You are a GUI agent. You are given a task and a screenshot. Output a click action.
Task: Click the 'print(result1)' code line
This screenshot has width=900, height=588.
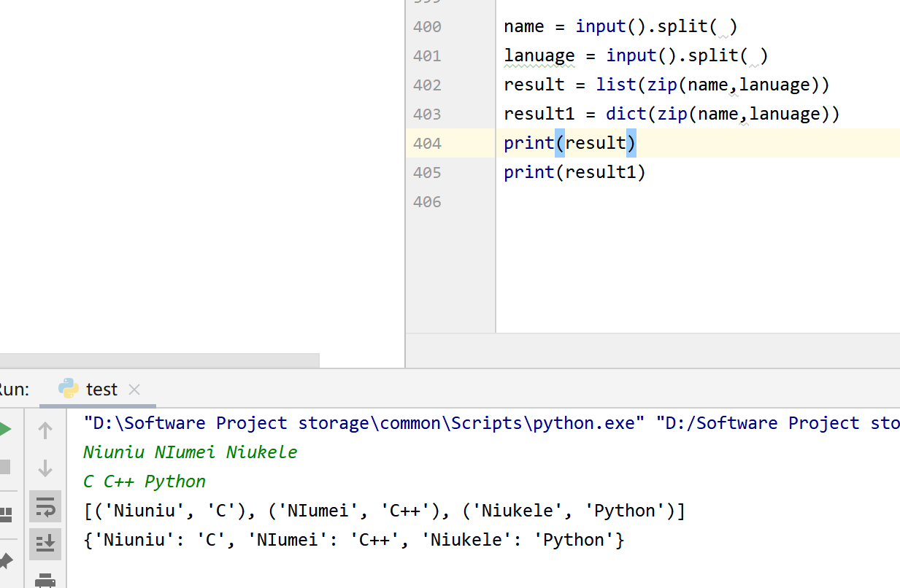(x=574, y=173)
